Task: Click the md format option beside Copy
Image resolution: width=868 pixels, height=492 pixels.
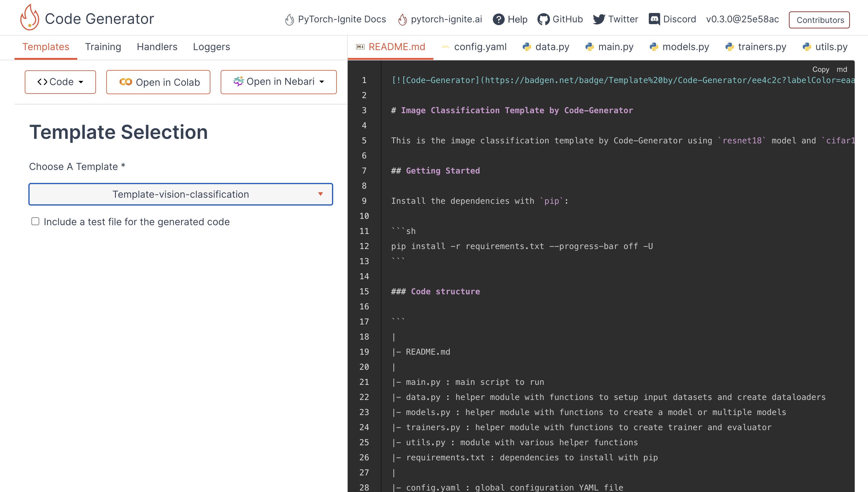Action: pyautogui.click(x=842, y=69)
